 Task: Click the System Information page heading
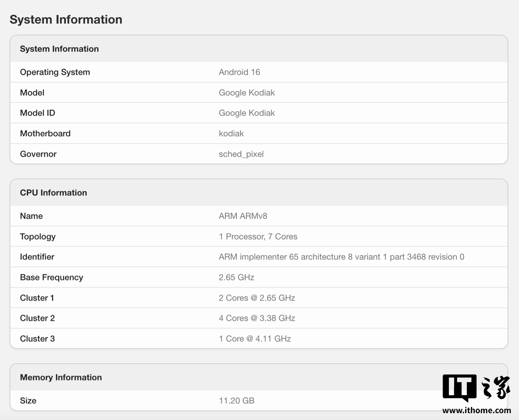point(66,19)
